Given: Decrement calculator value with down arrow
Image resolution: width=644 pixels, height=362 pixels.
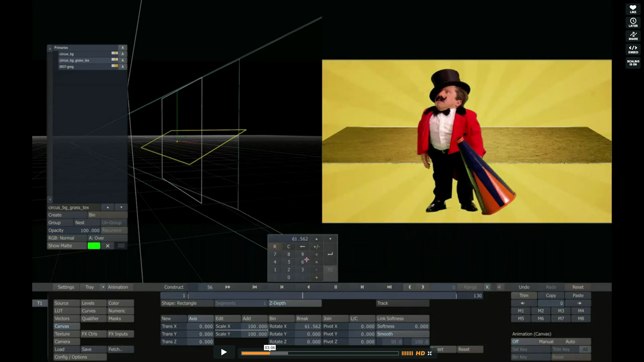Looking at the screenshot, I should [x=330, y=239].
